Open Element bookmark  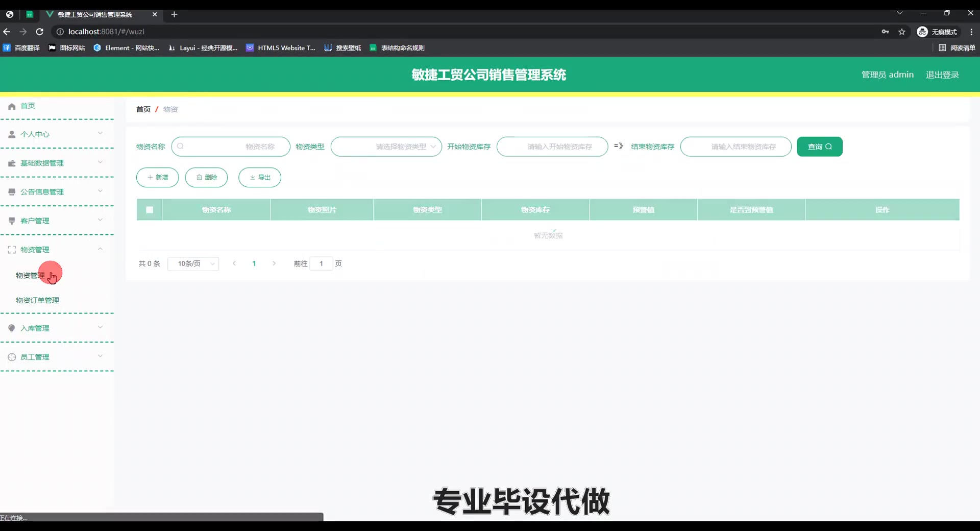click(x=127, y=48)
